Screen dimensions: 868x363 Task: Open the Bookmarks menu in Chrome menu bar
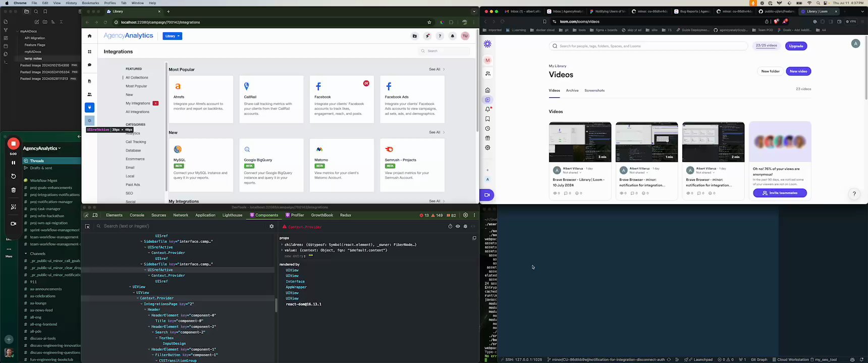click(x=90, y=3)
